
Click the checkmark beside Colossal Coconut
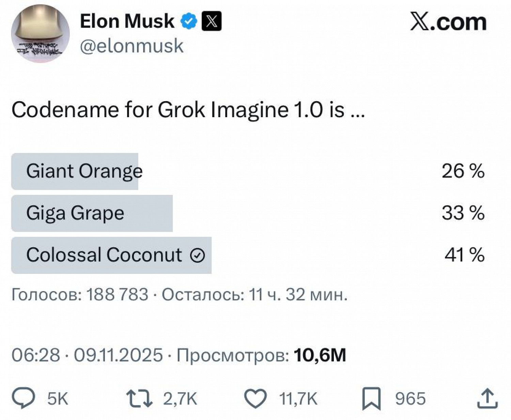pyautogui.click(x=198, y=255)
